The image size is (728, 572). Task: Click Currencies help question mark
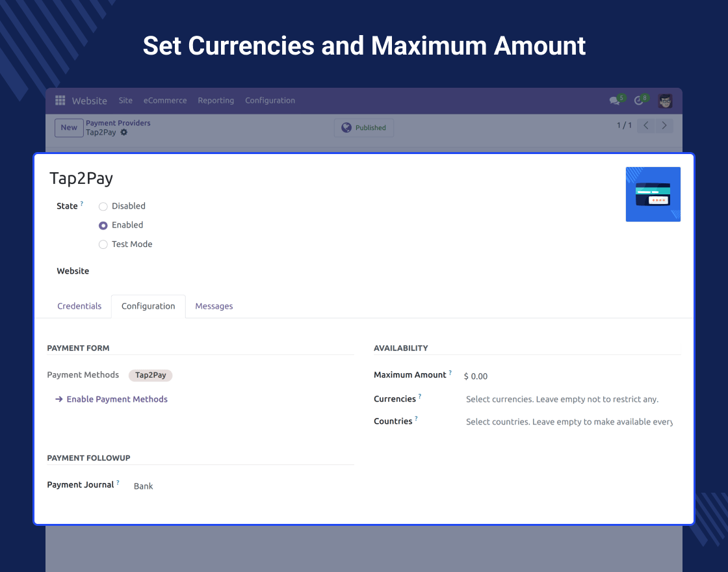420,396
